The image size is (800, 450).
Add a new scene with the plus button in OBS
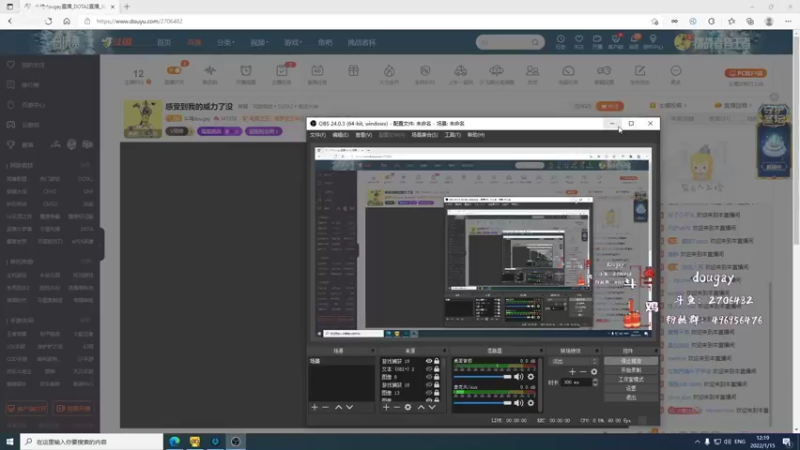tap(315, 407)
